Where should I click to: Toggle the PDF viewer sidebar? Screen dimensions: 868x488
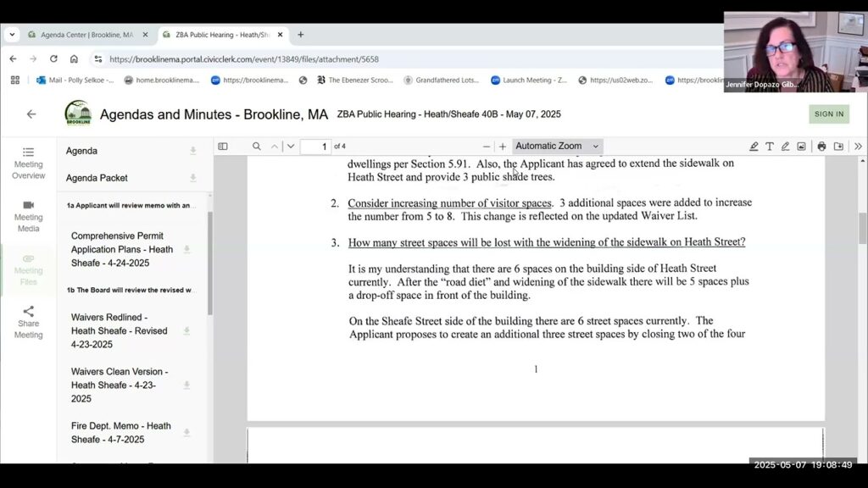pos(223,147)
